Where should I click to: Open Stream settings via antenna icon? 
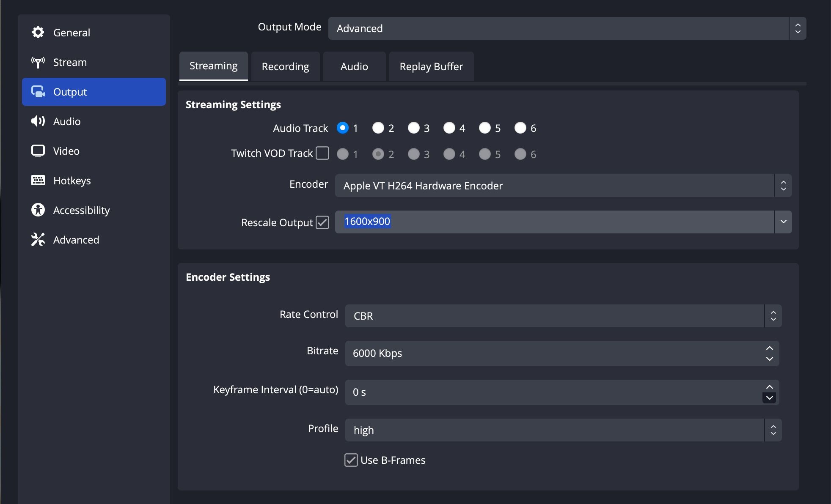38,62
